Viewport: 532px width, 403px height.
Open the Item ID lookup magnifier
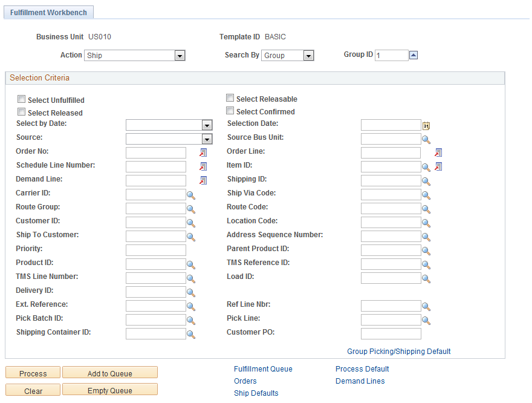coord(426,166)
